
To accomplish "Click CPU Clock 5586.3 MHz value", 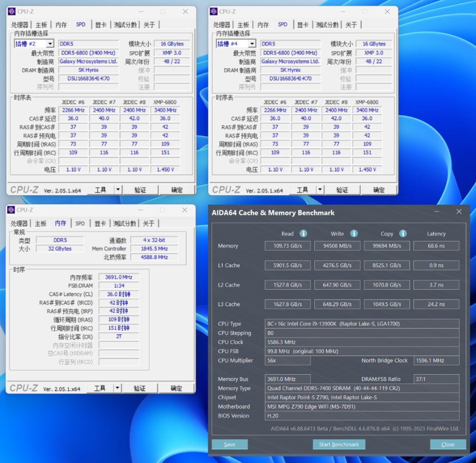I will pyautogui.click(x=362, y=342).
